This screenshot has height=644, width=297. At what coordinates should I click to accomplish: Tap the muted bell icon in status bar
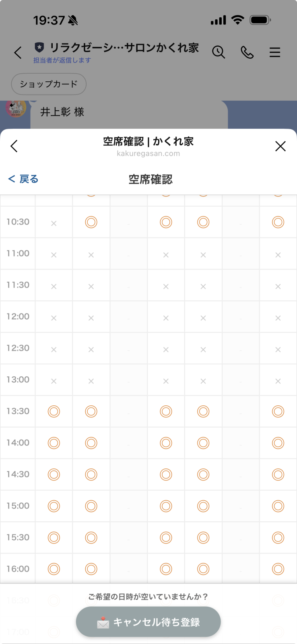(x=73, y=21)
